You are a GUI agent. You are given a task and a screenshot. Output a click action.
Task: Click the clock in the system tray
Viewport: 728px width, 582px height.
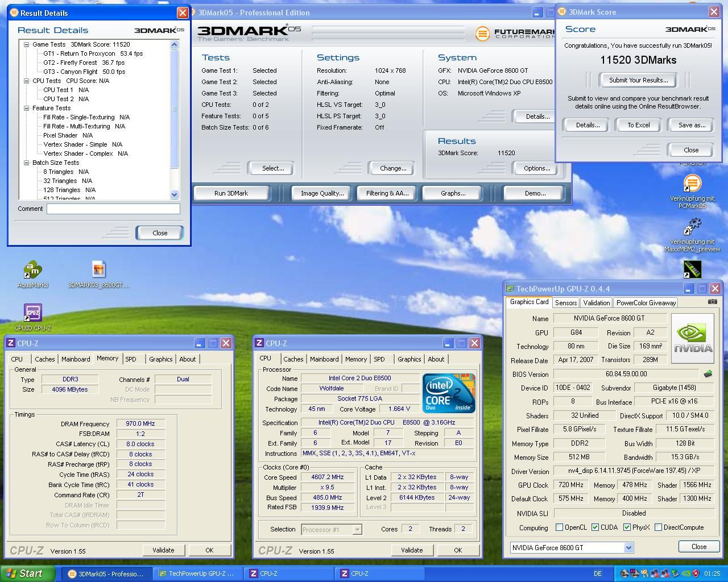712,573
